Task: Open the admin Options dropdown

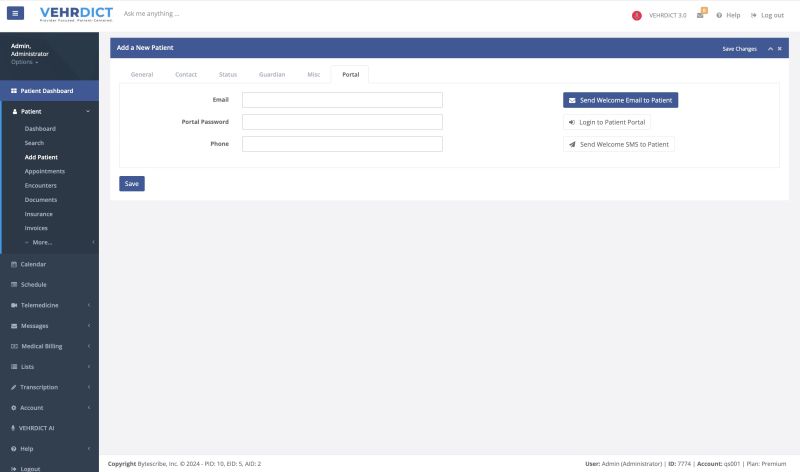Action: (25, 62)
